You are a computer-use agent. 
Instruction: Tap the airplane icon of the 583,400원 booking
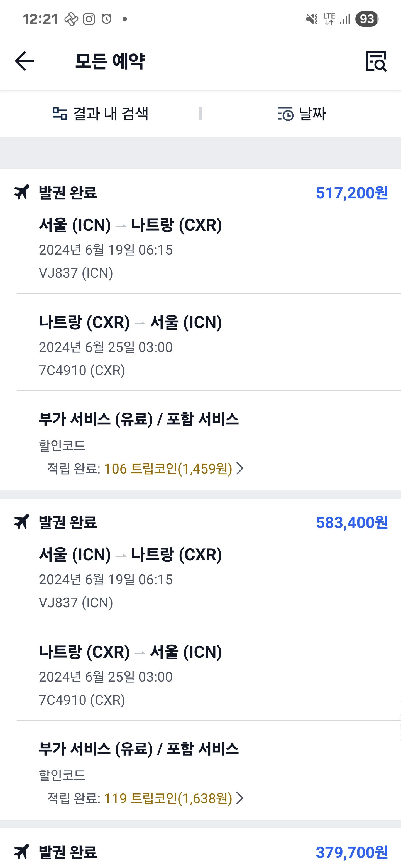22,522
